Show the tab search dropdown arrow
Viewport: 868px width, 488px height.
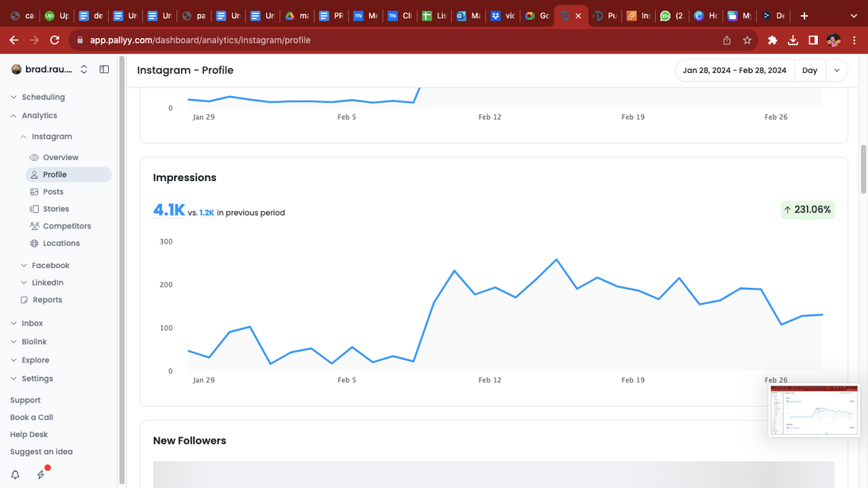point(854,16)
